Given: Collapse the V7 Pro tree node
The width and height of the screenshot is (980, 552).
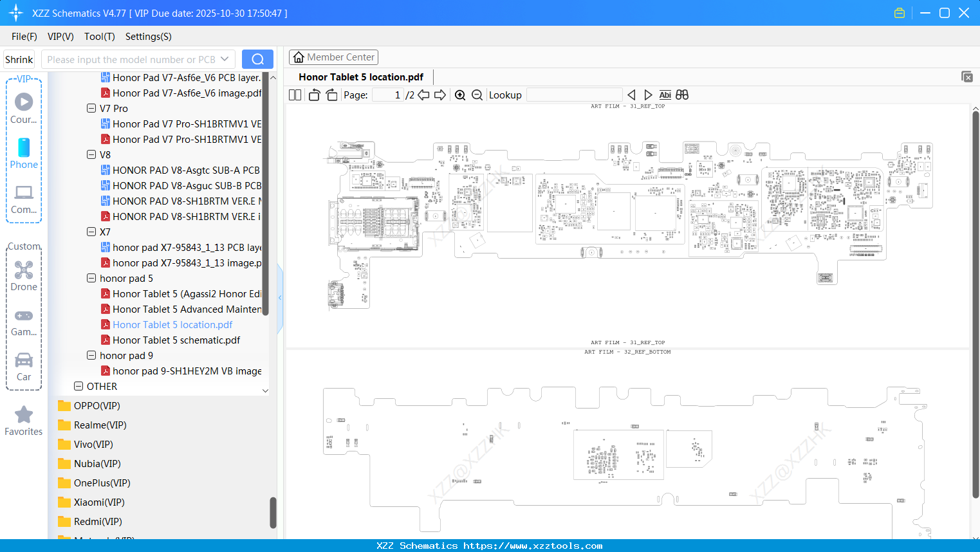Looking at the screenshot, I should tap(91, 108).
